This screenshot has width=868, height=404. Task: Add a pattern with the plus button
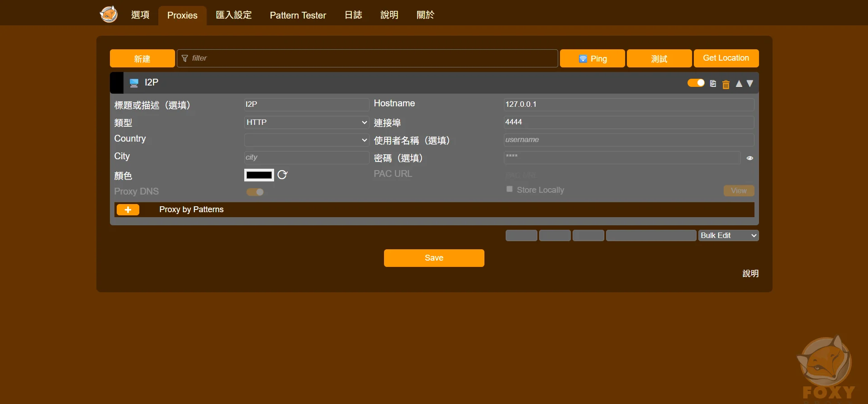tap(128, 209)
